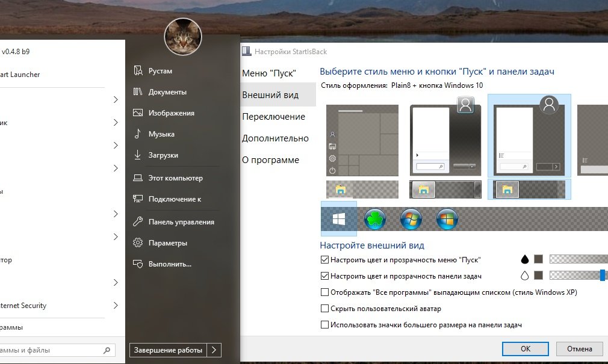This screenshot has height=364, width=608.
Task: Click the user folder icon beside Рустам
Action: pyautogui.click(x=138, y=70)
